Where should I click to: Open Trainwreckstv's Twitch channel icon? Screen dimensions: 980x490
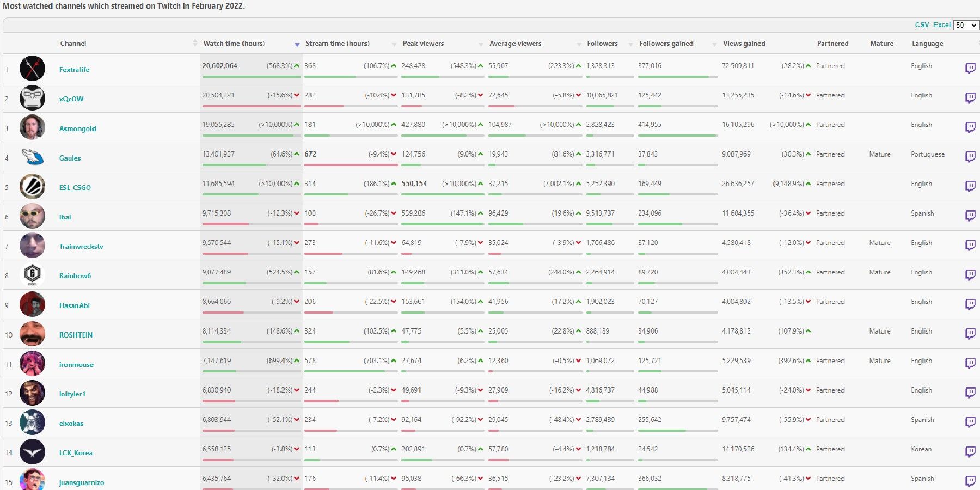(x=970, y=245)
